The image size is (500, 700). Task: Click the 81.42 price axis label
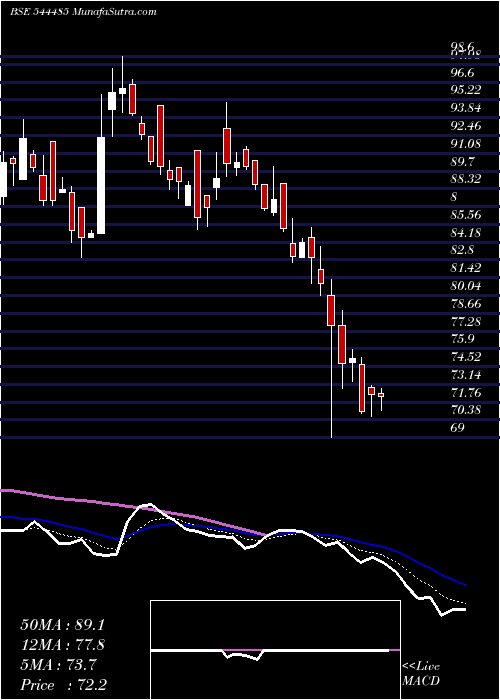point(466,268)
